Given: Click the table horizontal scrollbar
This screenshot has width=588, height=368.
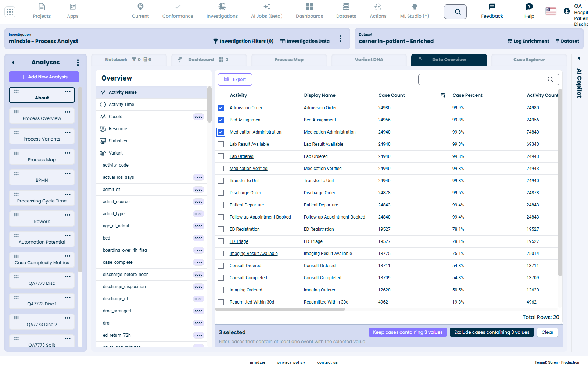Looking at the screenshot, I should 280,309.
